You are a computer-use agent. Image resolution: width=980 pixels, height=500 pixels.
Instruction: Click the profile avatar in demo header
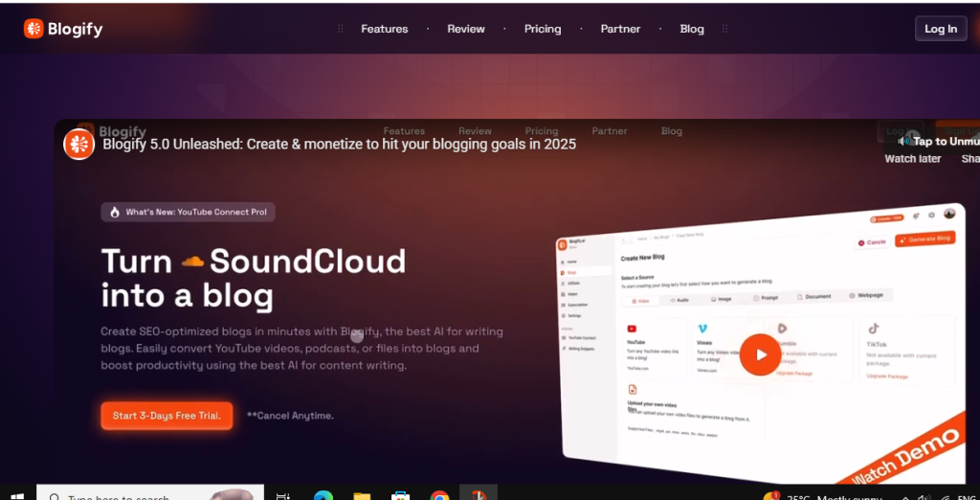tap(949, 214)
